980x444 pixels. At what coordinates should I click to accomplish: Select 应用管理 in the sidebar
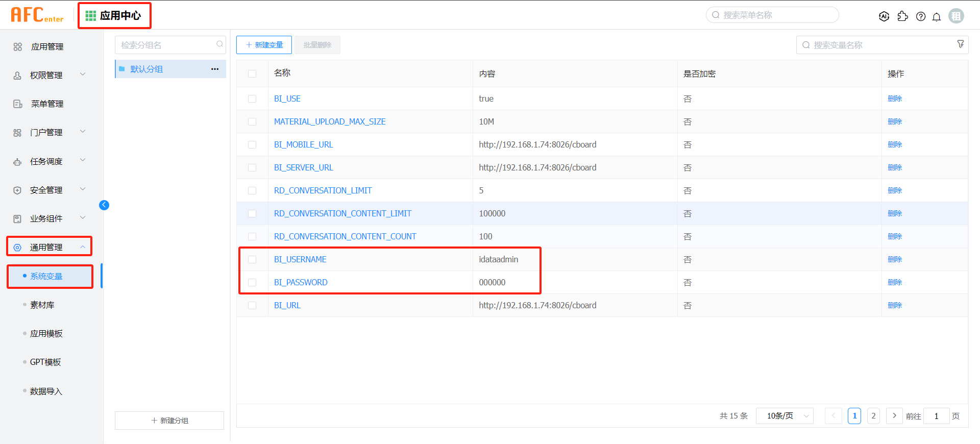click(47, 46)
